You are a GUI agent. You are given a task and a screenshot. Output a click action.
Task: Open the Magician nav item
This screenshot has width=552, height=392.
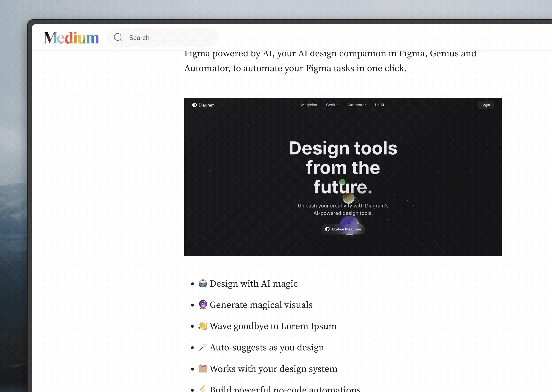(309, 105)
